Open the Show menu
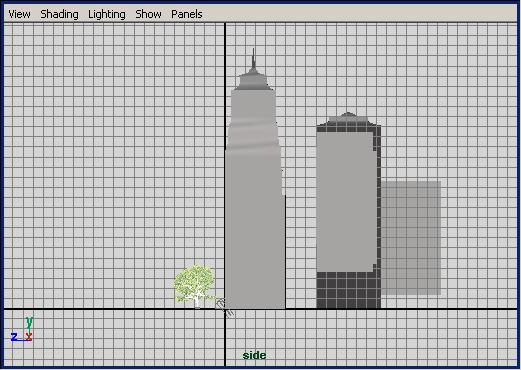This screenshot has width=521, height=370. tap(148, 14)
